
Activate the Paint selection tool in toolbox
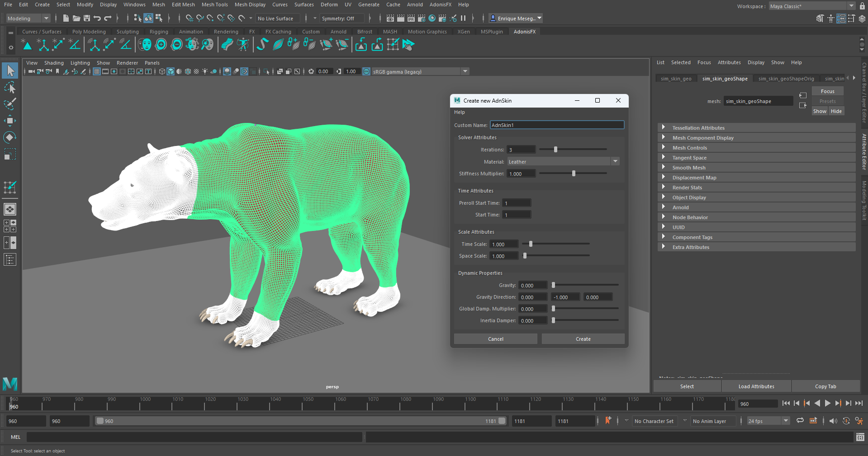tap(10, 103)
